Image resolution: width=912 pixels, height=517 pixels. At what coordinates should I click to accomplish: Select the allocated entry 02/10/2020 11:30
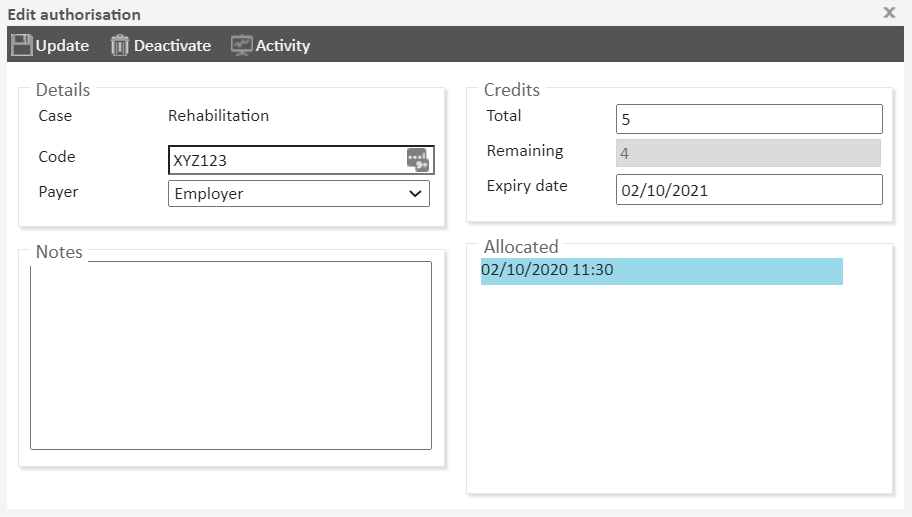(x=661, y=271)
